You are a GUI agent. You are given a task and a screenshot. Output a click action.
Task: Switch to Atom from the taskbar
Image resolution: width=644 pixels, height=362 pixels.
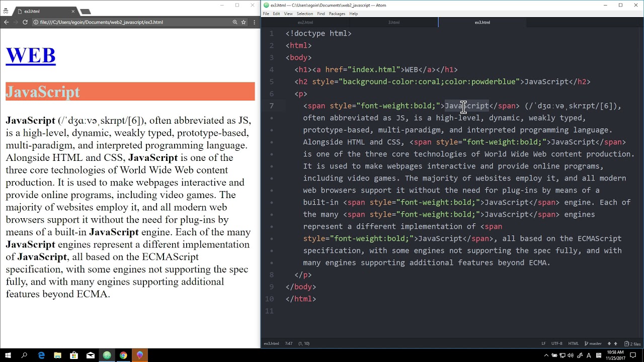[x=107, y=355]
